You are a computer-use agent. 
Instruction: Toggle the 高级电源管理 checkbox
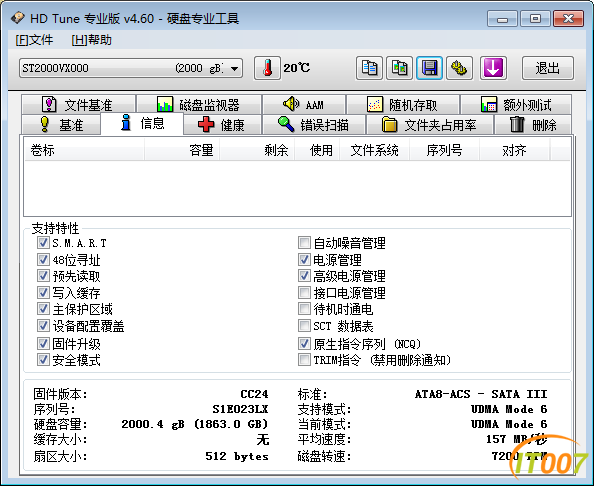pyautogui.click(x=304, y=276)
